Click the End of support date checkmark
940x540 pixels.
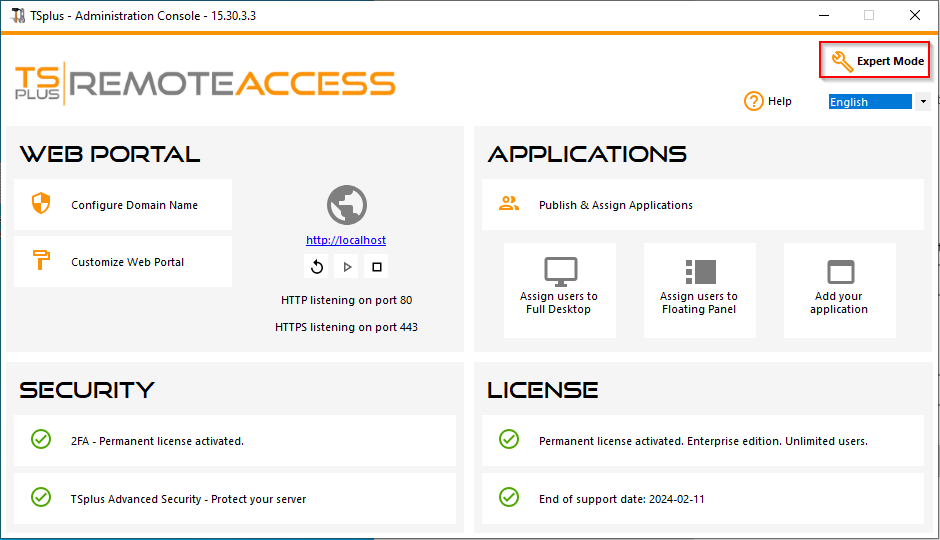click(x=509, y=497)
